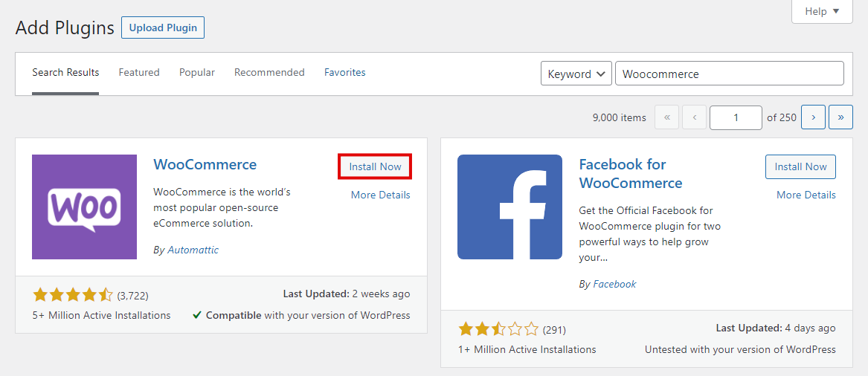Click the WooCommerce purple logo thumbnail
The width and height of the screenshot is (868, 376).
pyautogui.click(x=84, y=207)
